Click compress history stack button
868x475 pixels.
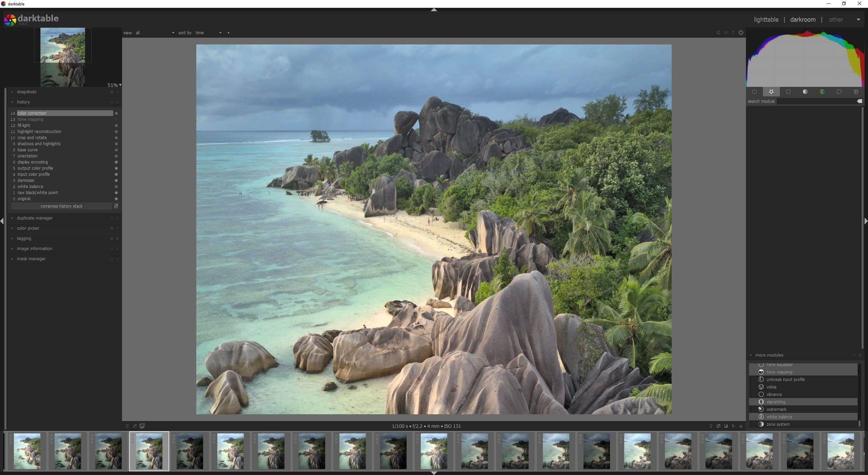click(x=61, y=206)
